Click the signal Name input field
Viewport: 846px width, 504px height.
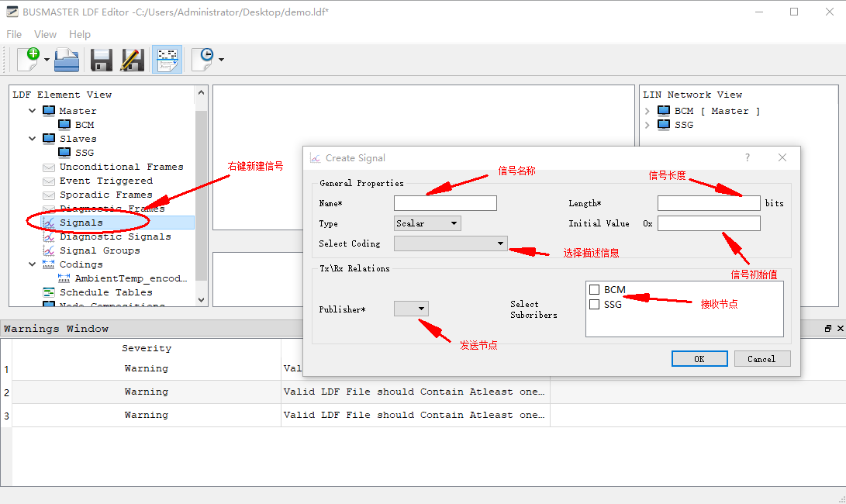[445, 203]
